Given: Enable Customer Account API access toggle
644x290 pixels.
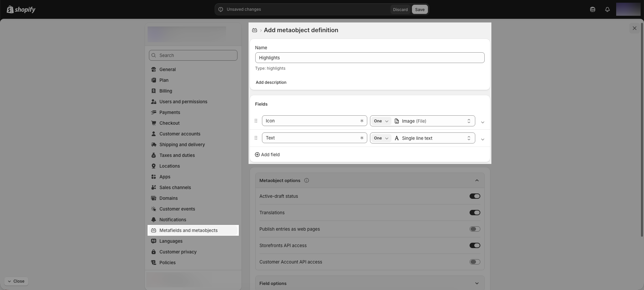Looking at the screenshot, I should [x=475, y=262].
